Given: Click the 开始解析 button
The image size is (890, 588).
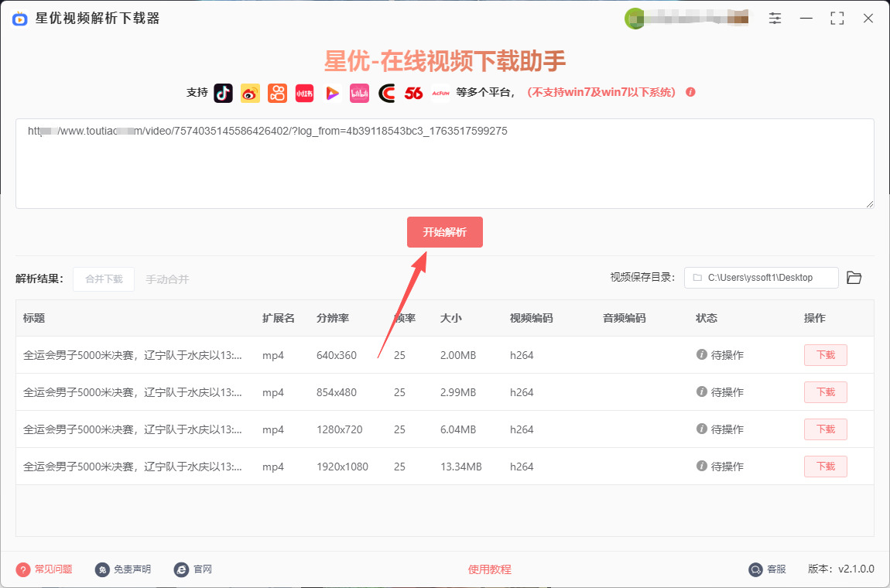Looking at the screenshot, I should [445, 232].
